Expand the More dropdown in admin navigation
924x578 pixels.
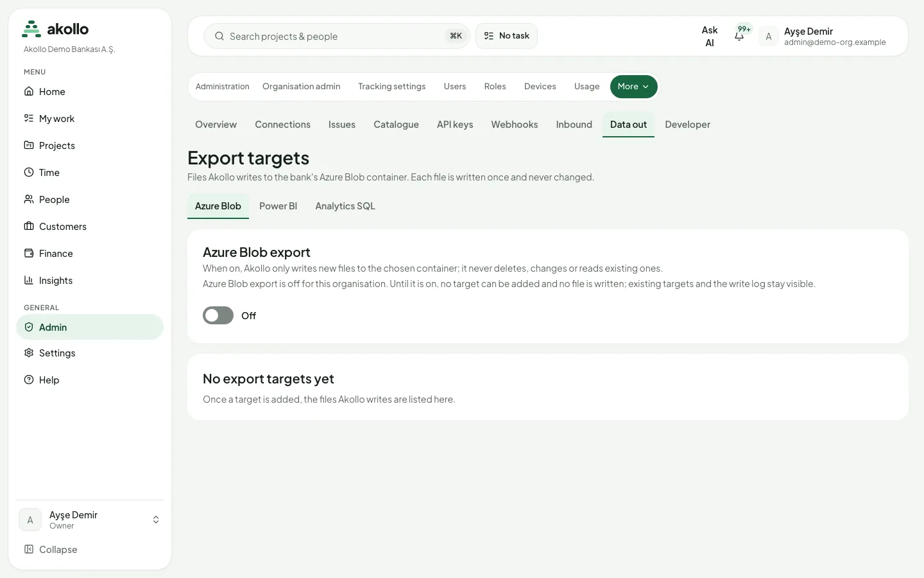tap(634, 87)
